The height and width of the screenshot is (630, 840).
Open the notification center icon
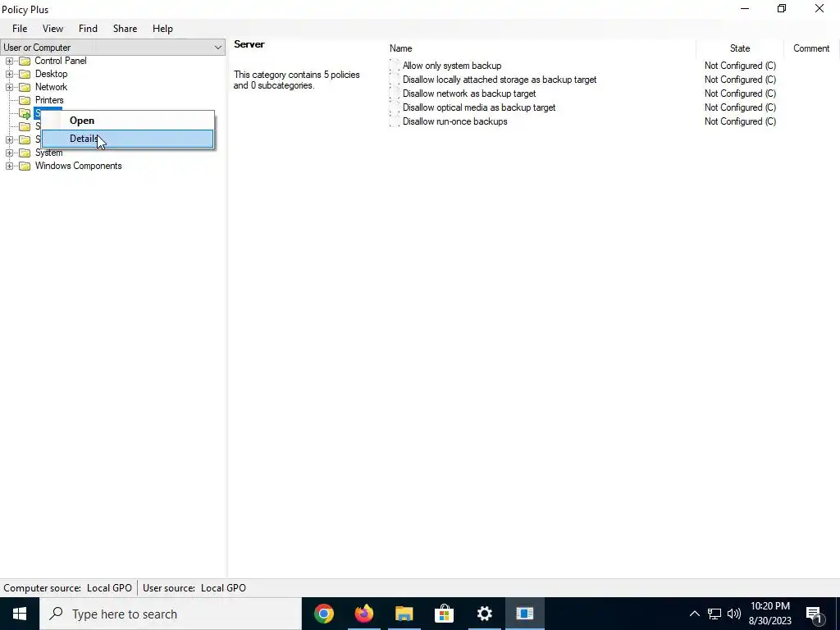[x=815, y=614]
